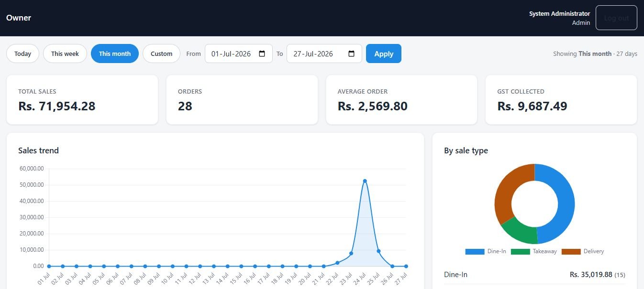Click the 60,000.00 y-axis label
Image resolution: width=644 pixels, height=289 pixels.
pos(32,169)
